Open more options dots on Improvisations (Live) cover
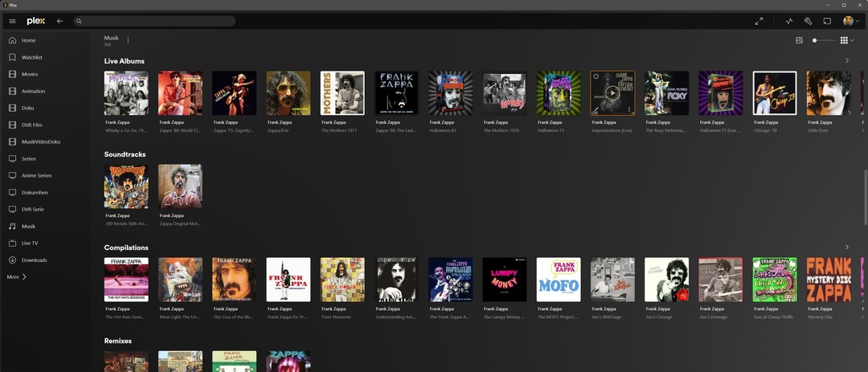Viewport: 868px width, 372px height. point(629,109)
